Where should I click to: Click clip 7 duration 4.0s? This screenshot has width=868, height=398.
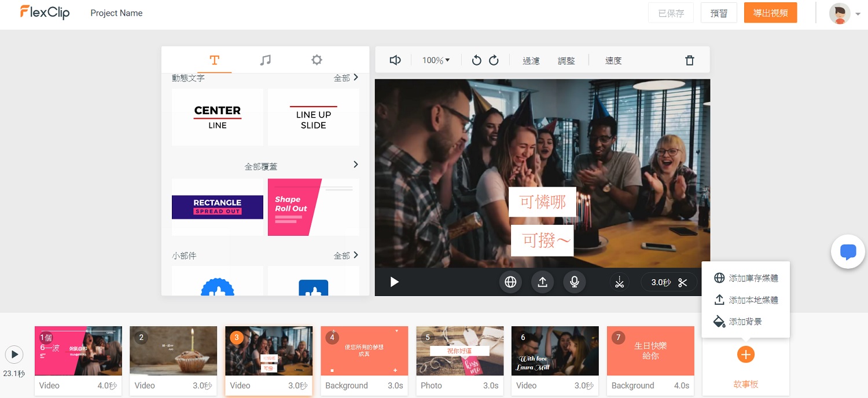coord(682,386)
